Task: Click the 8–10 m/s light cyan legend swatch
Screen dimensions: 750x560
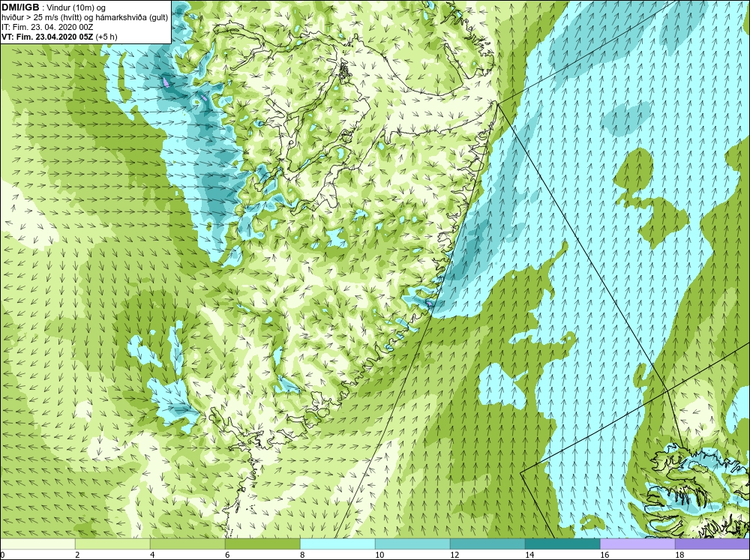Action: pos(337,544)
